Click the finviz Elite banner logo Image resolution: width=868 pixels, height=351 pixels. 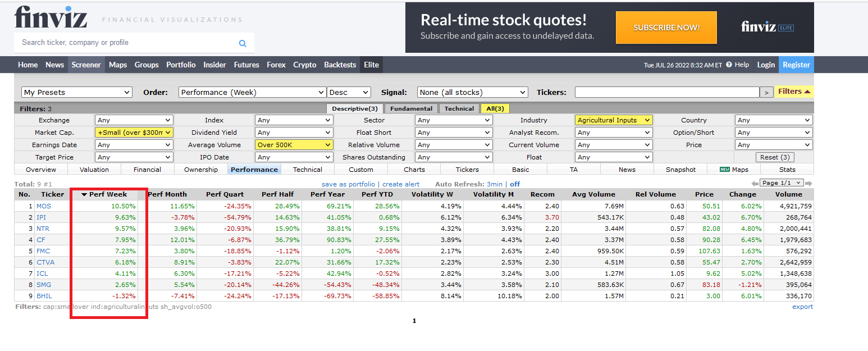(767, 27)
